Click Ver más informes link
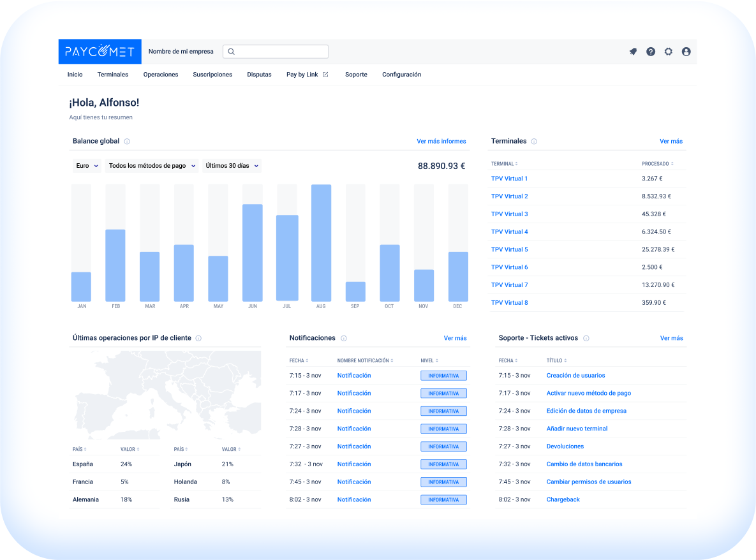 coord(441,142)
